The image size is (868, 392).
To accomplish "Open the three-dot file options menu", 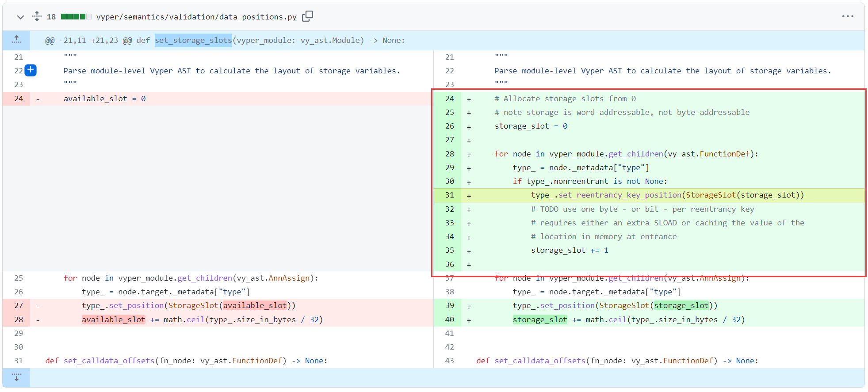I will [x=847, y=16].
